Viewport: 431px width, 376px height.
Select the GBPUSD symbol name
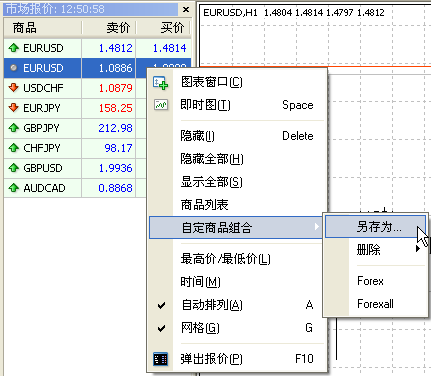coord(43,168)
